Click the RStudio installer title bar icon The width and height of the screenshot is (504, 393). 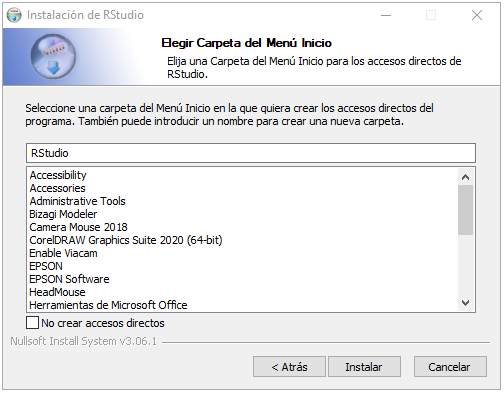coord(14,15)
